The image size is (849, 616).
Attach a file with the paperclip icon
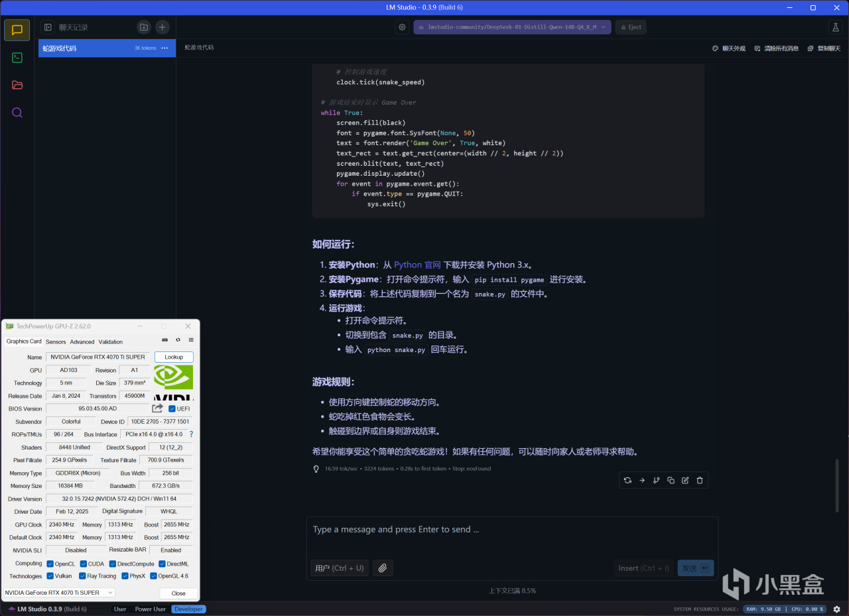coord(382,568)
